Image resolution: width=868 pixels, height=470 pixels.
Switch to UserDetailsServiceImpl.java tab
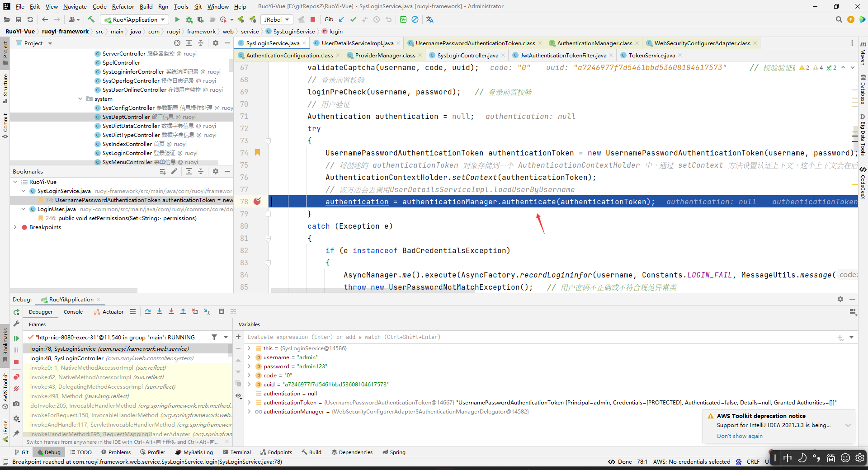[x=357, y=43]
